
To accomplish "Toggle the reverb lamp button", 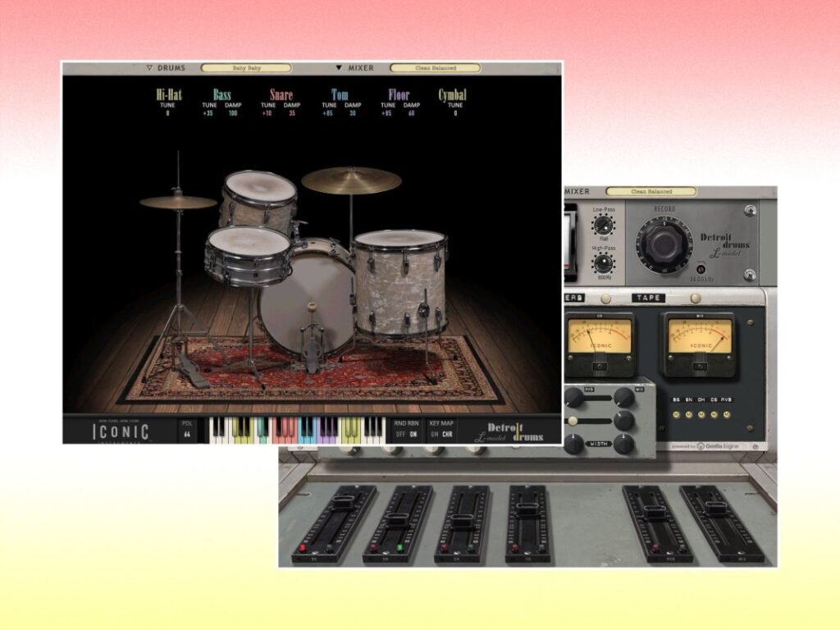I will tap(605, 298).
